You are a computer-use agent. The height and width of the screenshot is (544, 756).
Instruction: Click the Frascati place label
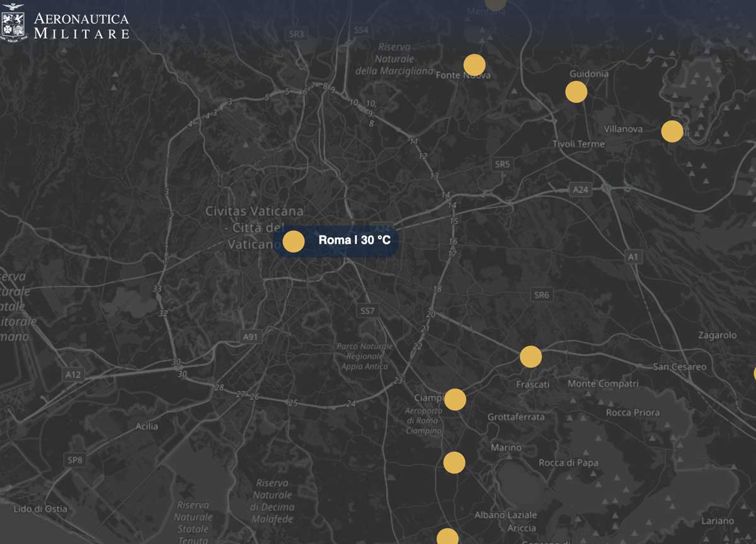click(533, 384)
